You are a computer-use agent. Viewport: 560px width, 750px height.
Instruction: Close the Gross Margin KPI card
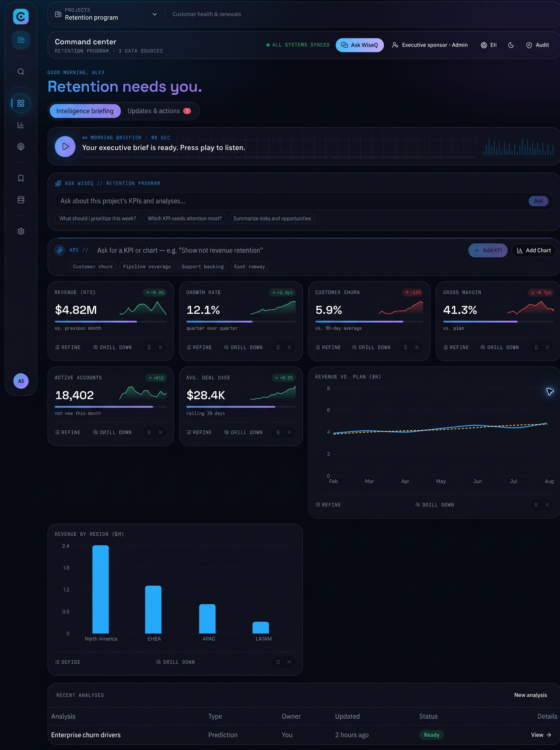click(547, 347)
